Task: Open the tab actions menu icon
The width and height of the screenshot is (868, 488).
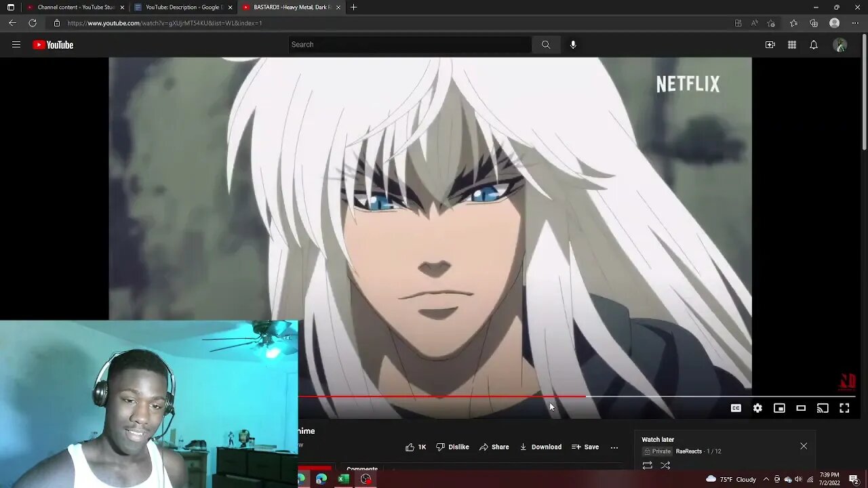Action: (11, 7)
